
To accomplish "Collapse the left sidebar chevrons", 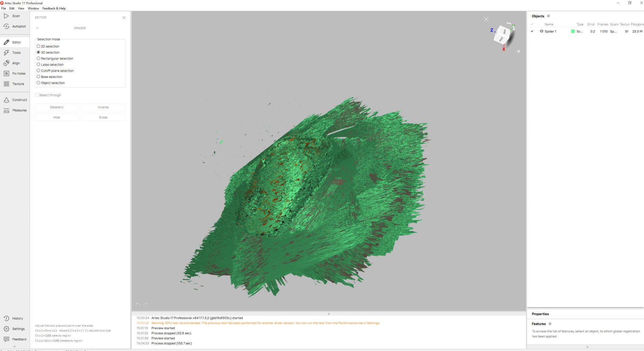I will point(15,347).
